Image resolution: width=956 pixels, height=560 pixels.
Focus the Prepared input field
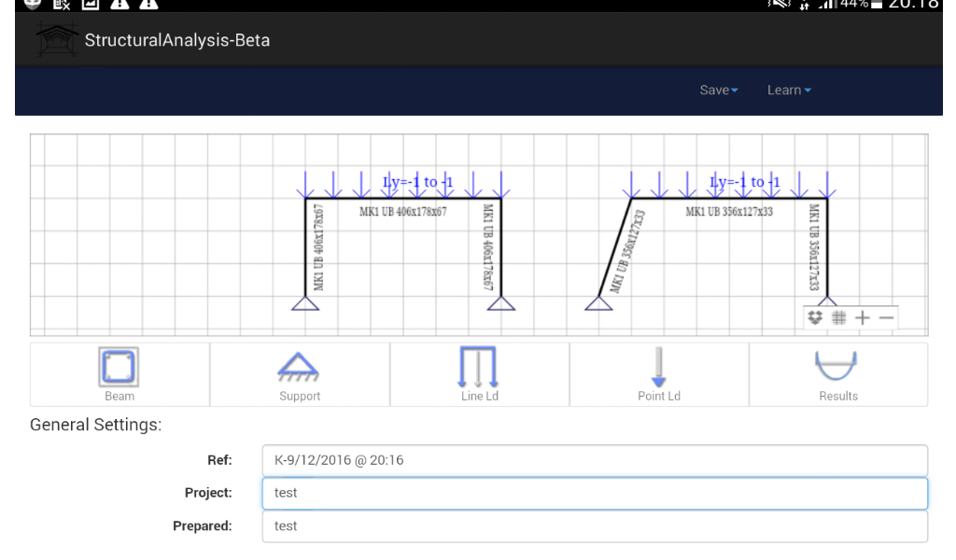point(595,525)
